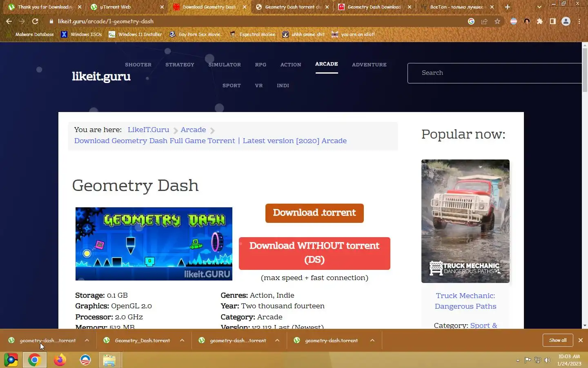Open the Truck Mechanic cover thumbnail
The image size is (588, 368).
point(465,221)
